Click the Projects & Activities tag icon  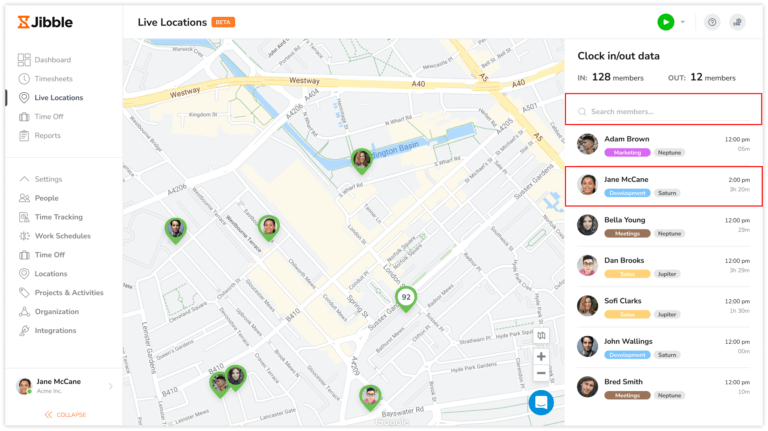(x=24, y=293)
